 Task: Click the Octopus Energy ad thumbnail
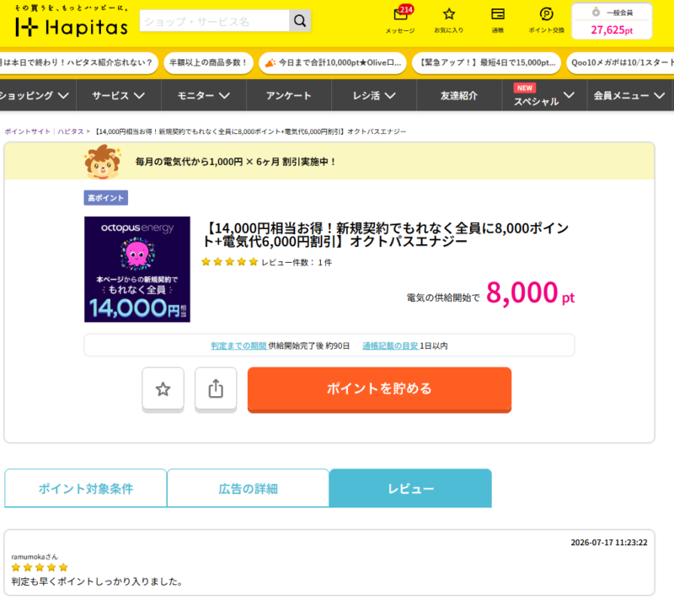pyautogui.click(x=137, y=269)
